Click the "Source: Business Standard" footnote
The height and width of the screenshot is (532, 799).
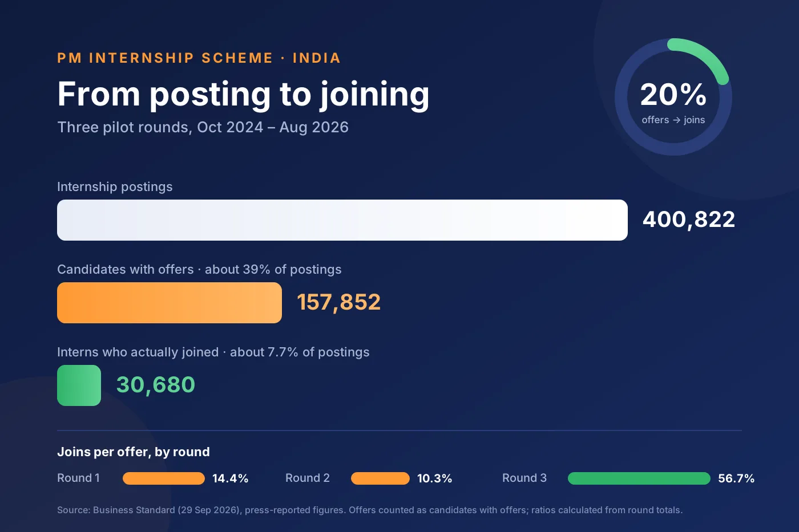(370, 510)
